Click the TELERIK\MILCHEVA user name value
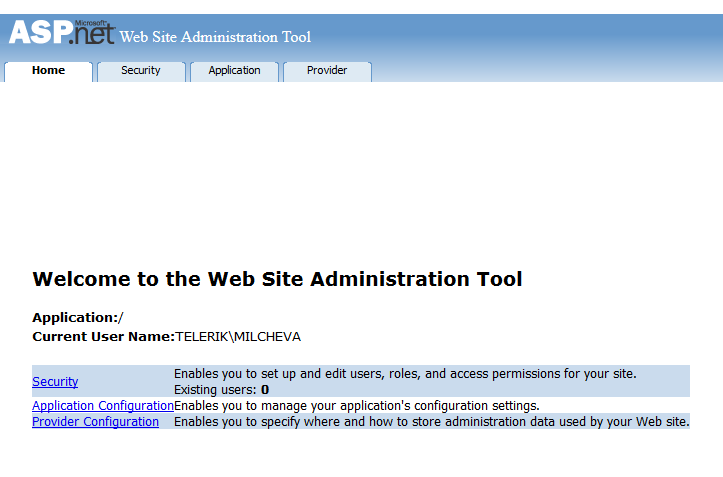The image size is (723, 477). click(x=238, y=337)
